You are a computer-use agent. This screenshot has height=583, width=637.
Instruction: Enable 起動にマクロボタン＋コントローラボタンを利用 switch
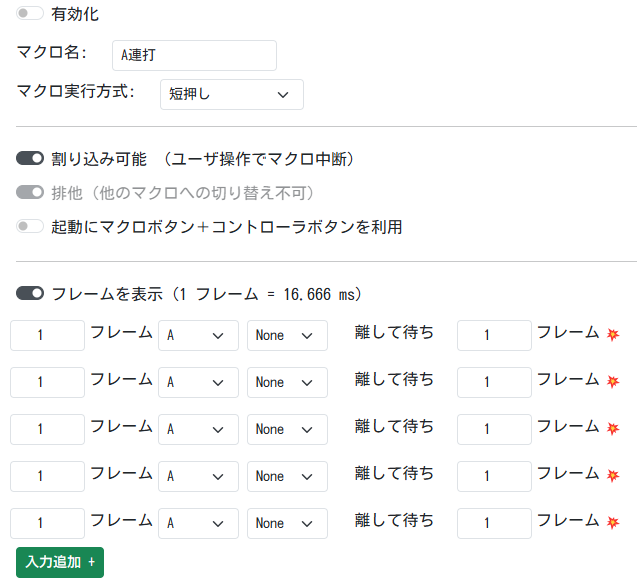tap(30, 227)
